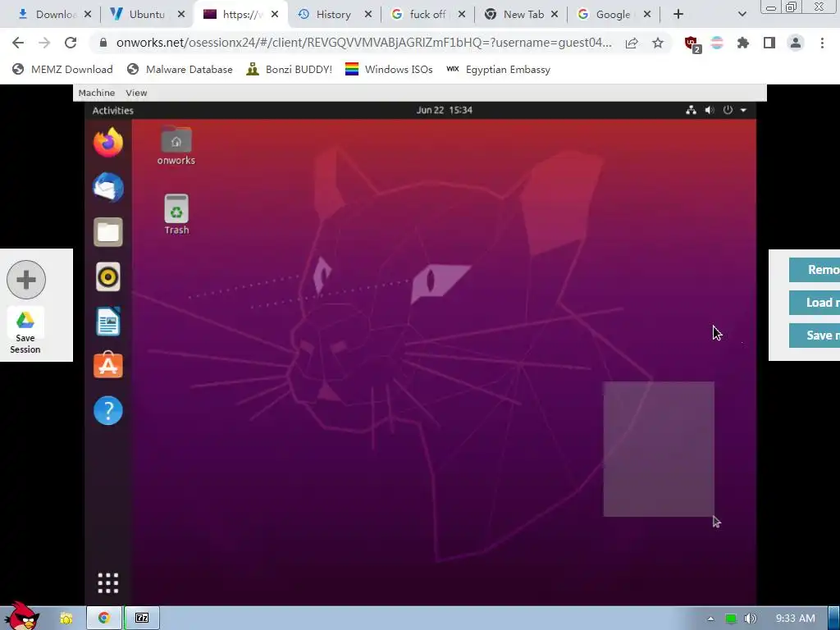The image size is (840, 630).
Task: Click the address bar URL
Action: point(363,43)
